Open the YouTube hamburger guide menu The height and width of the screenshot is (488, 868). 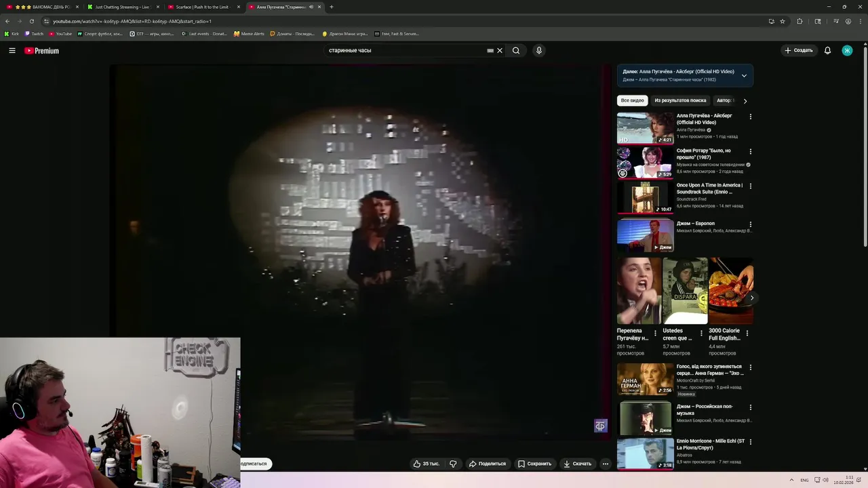[12, 50]
